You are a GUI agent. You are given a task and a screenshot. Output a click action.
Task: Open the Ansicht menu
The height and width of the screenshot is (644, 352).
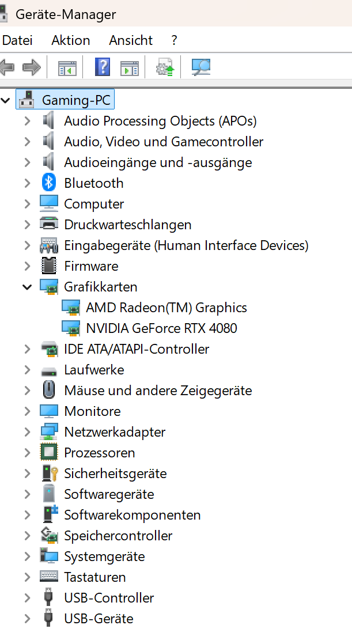click(131, 40)
